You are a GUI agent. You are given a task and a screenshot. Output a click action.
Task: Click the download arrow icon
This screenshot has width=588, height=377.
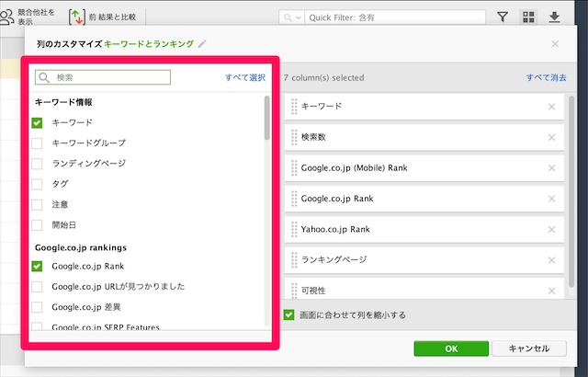pyautogui.click(x=554, y=17)
